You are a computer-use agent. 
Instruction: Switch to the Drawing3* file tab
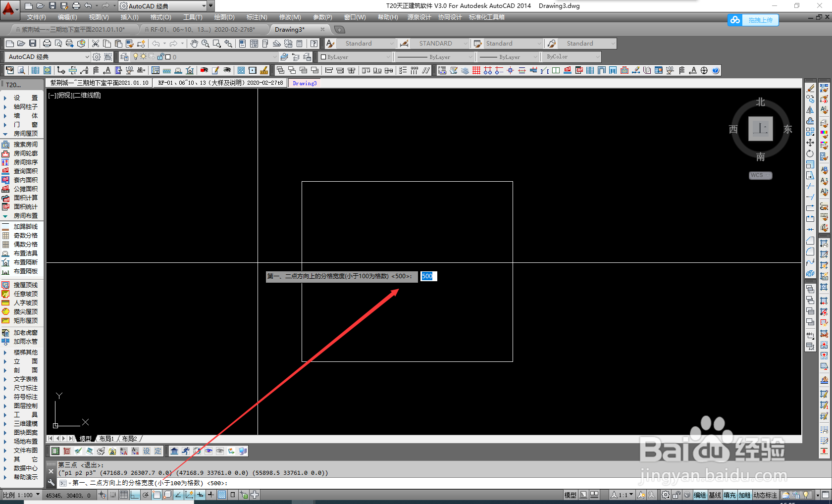pos(290,30)
